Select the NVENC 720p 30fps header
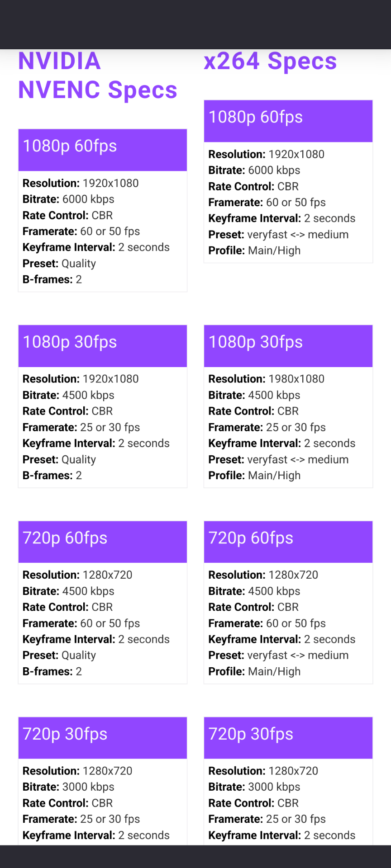This screenshot has height=868, width=391. tap(102, 737)
